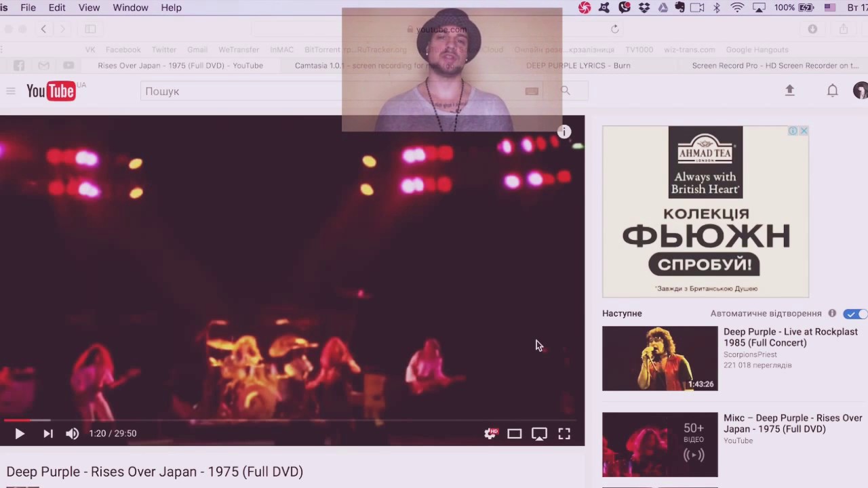
Task: Open YouTube notifications bell
Action: coord(832,90)
